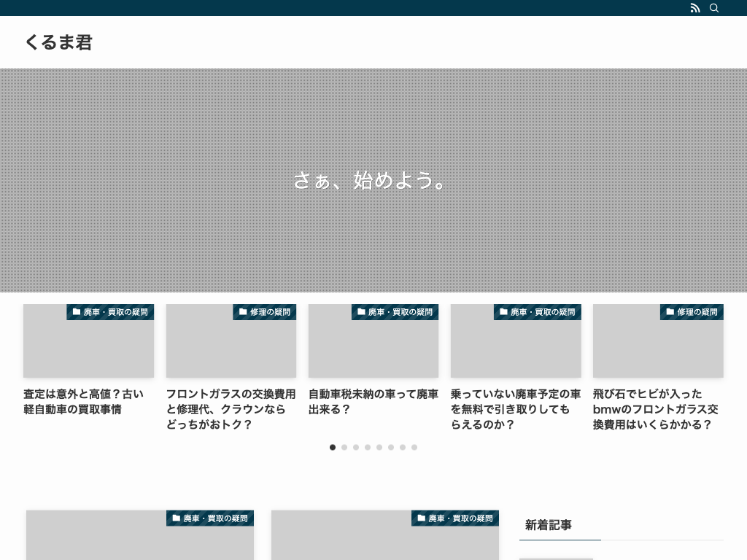Click 修理の疑問 tag on second carousel card
The image size is (747, 560).
(264, 312)
